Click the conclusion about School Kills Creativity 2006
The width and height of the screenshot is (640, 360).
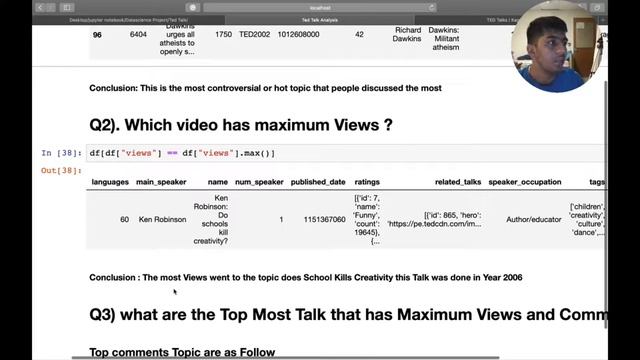click(x=306, y=278)
